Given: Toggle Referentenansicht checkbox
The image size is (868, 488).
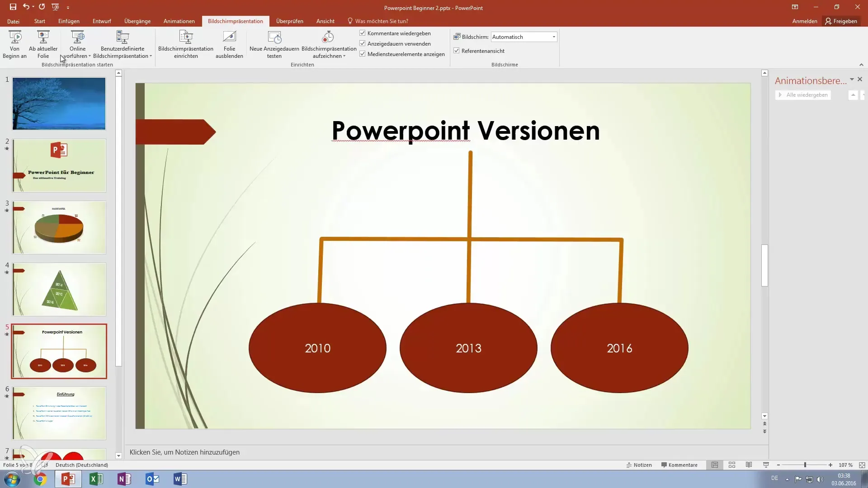Looking at the screenshot, I should point(456,51).
